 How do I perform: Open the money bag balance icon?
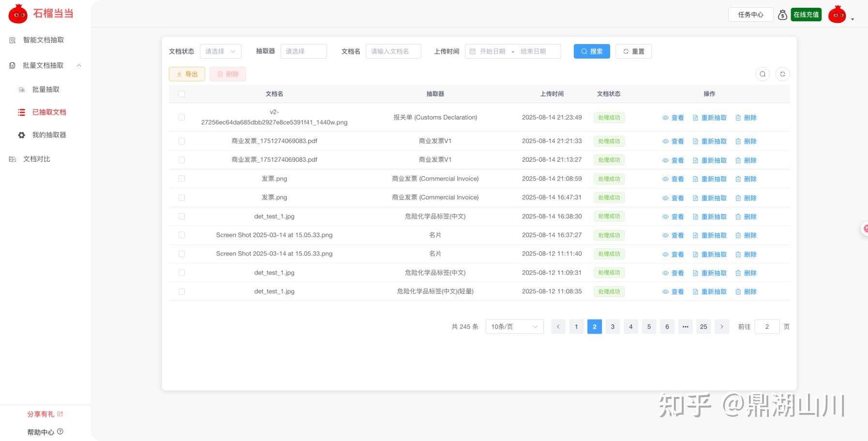click(782, 15)
